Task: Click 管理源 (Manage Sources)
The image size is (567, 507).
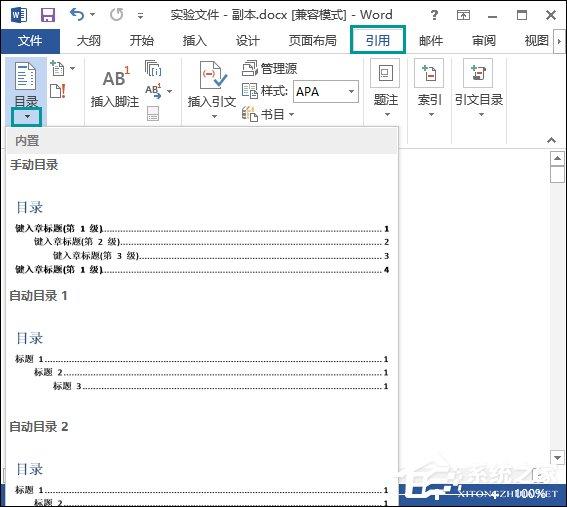Action: click(x=269, y=68)
